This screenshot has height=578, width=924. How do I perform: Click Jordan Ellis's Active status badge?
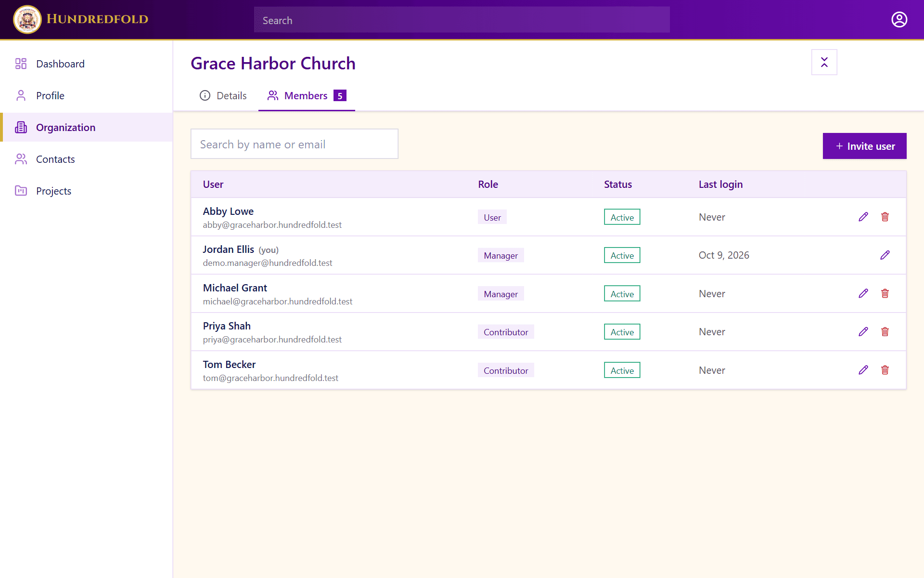(622, 255)
